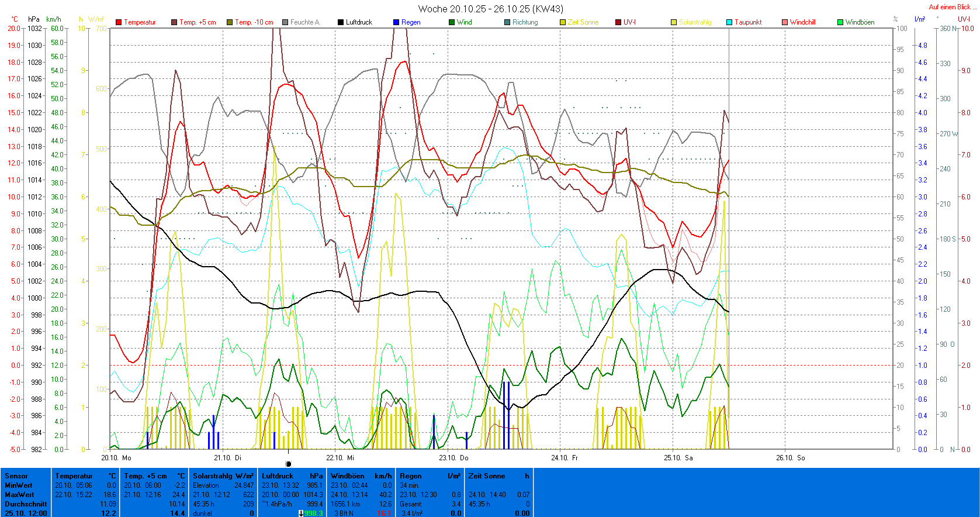This screenshot has width=980, height=517.
Task: Click the blue Regen legend square
Action: click(x=396, y=22)
